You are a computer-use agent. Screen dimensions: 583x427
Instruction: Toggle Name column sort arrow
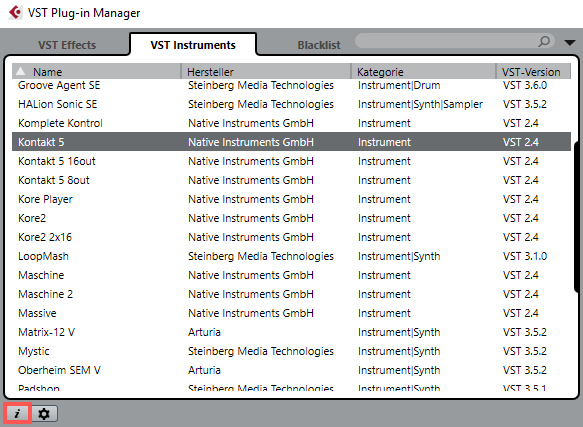point(21,71)
